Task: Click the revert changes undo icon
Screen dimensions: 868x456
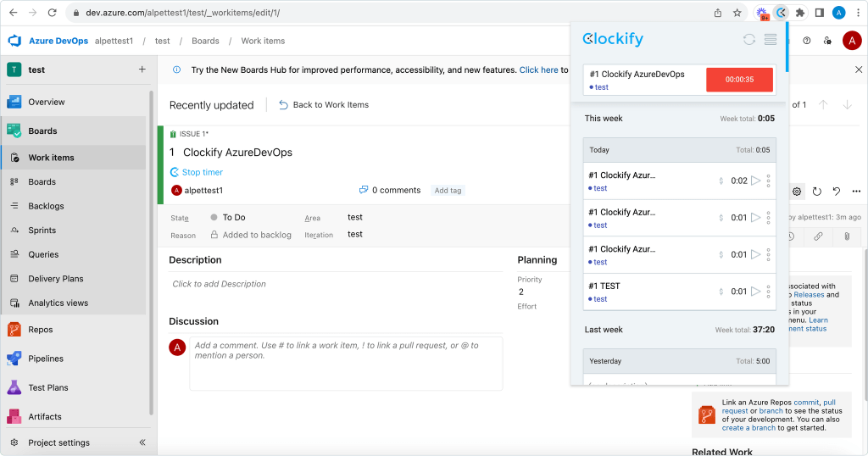Action: 837,192
